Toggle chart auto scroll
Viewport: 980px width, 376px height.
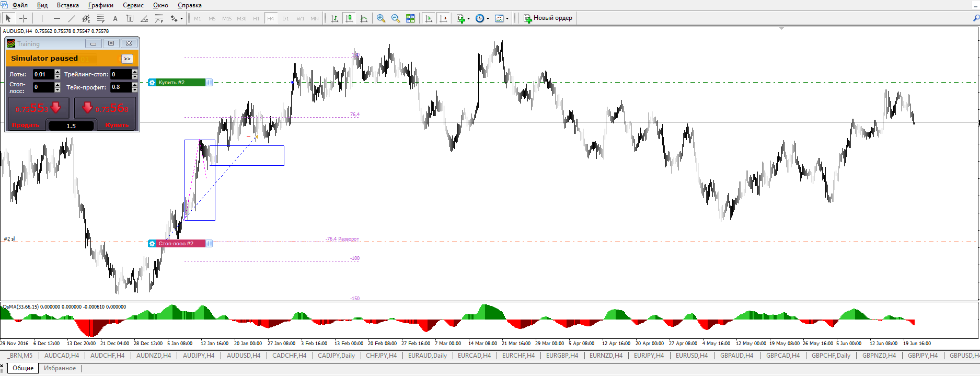click(429, 18)
